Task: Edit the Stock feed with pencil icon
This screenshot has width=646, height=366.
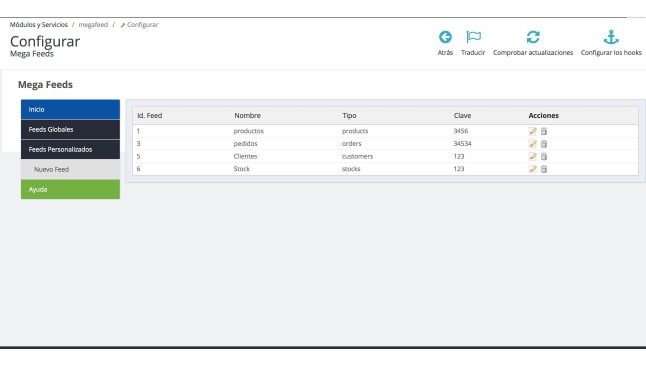Action: (533, 169)
